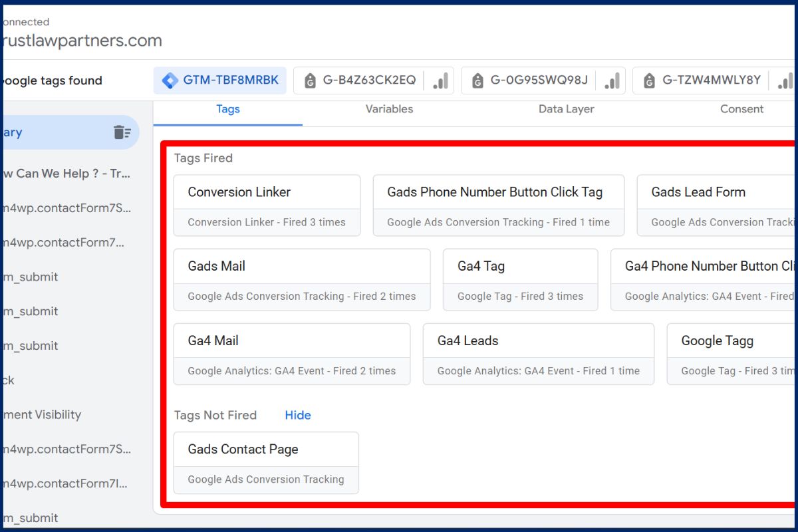Click the 'Google tags found' label
Viewport: 798px width, 532px height.
coord(51,80)
